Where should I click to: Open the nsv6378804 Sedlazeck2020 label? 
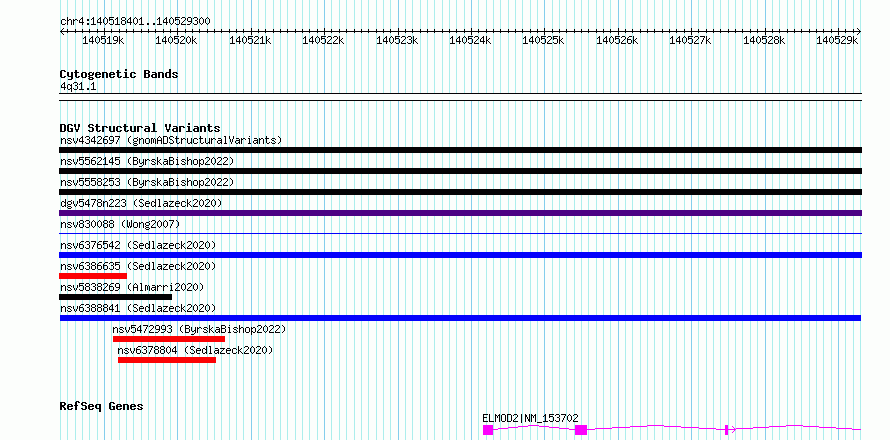click(x=195, y=350)
